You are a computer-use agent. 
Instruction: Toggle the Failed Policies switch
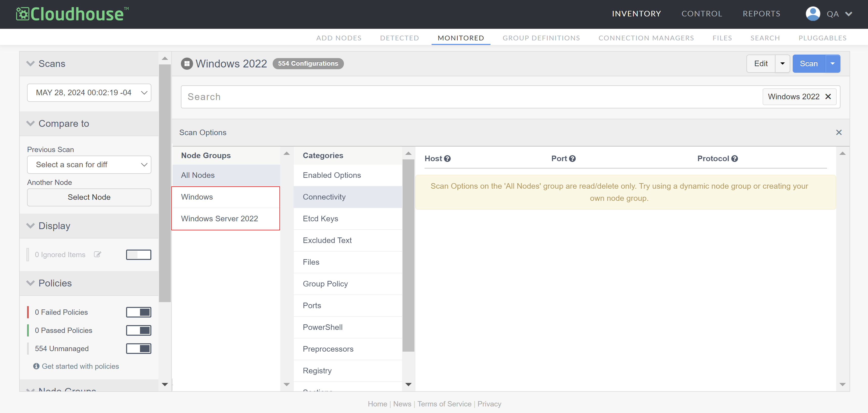138,312
